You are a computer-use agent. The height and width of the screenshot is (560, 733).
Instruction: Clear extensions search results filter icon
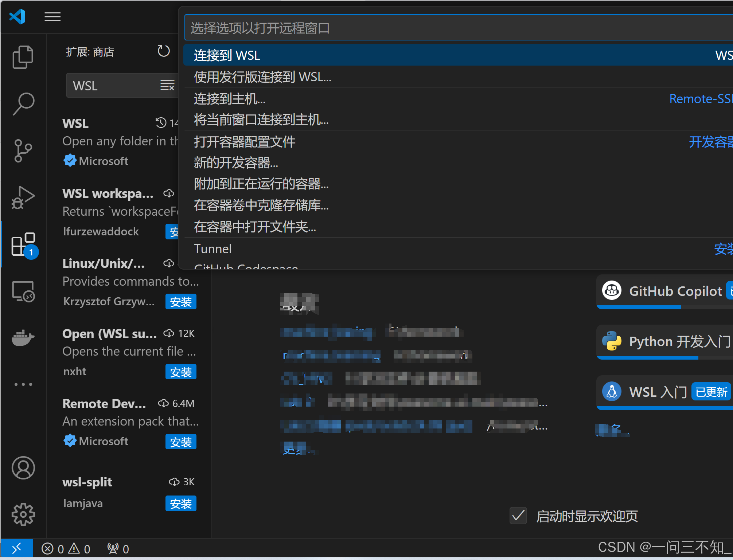(167, 86)
